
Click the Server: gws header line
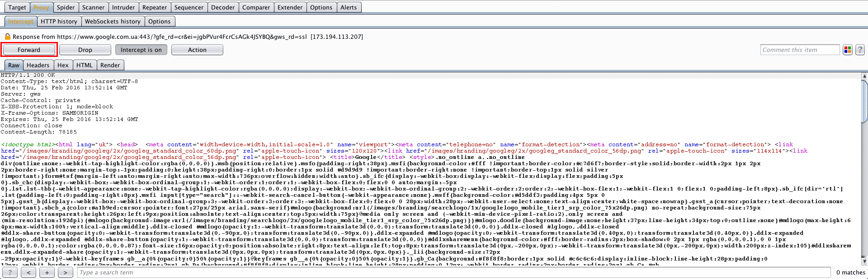20,94
